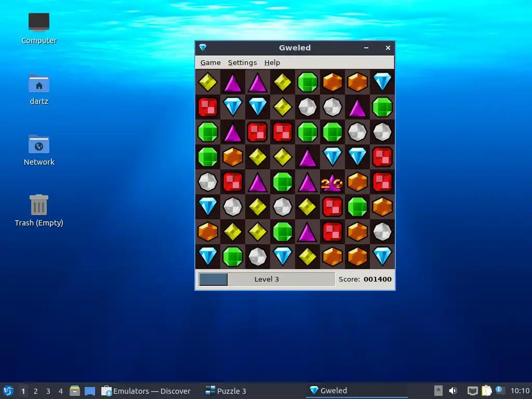532x399 pixels.
Task: Open the Network desktop icon
Action: pos(39,150)
